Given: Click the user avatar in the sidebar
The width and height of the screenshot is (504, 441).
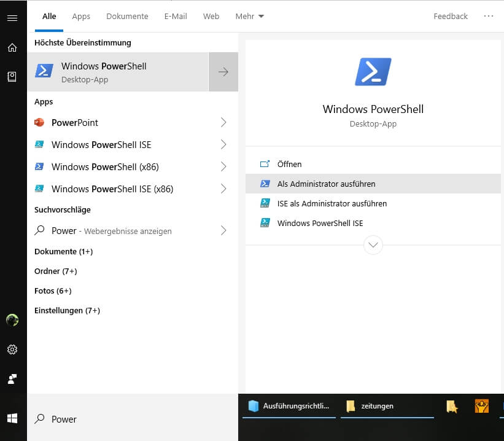Looking at the screenshot, I should coord(12,320).
